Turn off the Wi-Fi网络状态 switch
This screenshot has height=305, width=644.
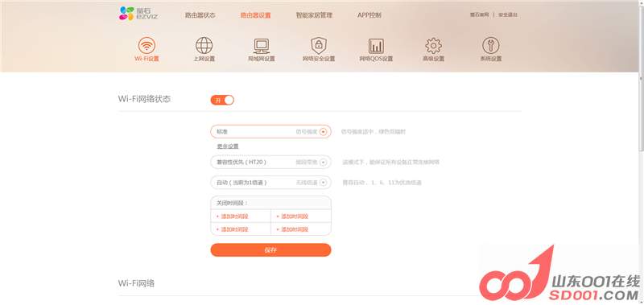click(x=222, y=100)
